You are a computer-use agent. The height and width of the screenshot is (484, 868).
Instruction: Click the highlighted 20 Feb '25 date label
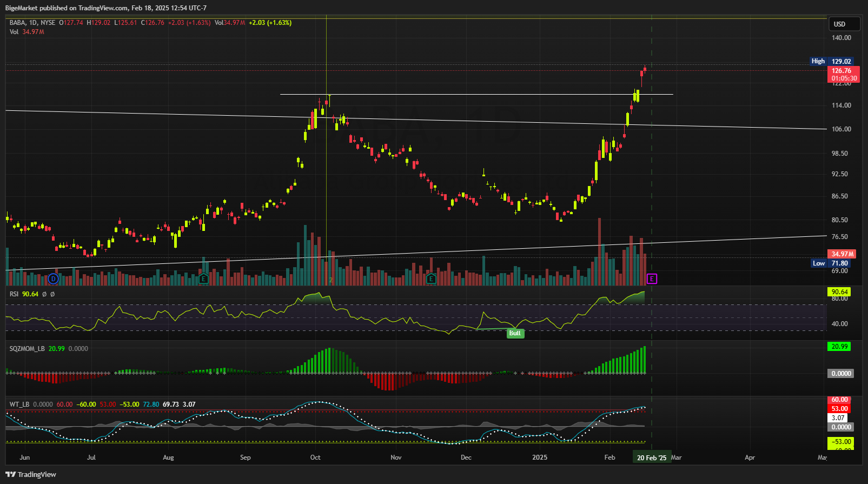[x=652, y=458]
